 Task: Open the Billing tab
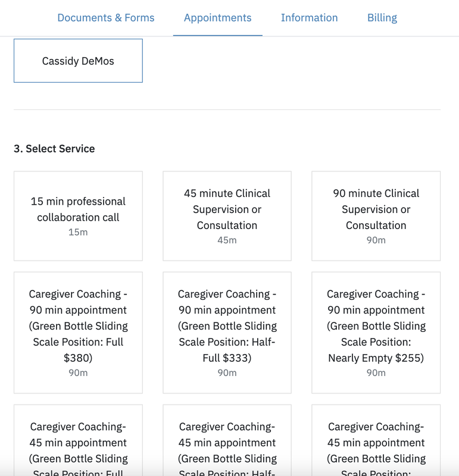tap(382, 18)
